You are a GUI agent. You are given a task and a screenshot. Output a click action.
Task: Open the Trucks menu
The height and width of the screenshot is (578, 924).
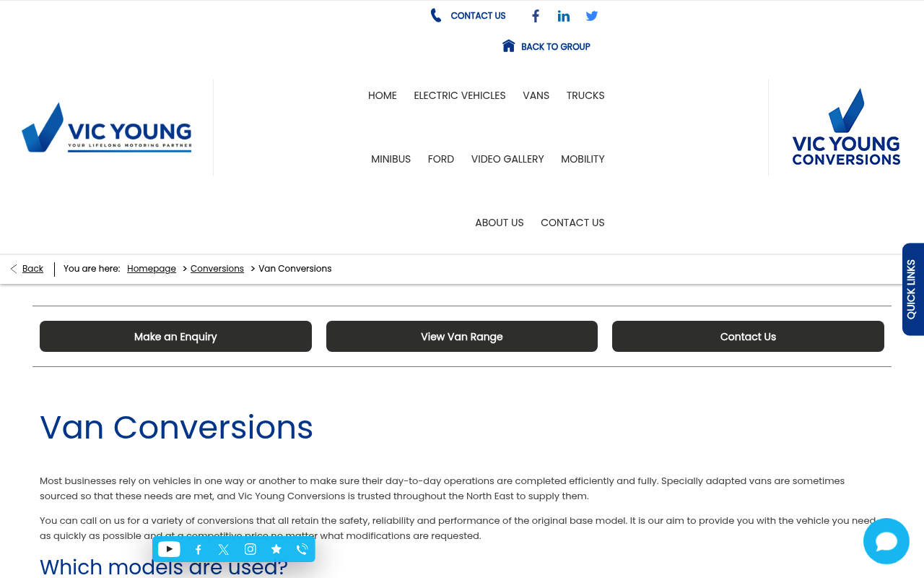pos(585,95)
